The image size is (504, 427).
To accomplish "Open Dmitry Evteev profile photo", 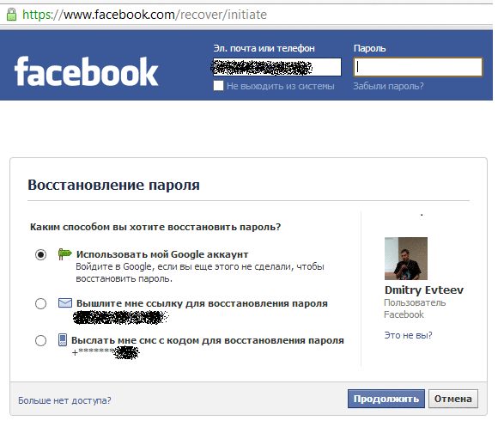I will pos(406,259).
